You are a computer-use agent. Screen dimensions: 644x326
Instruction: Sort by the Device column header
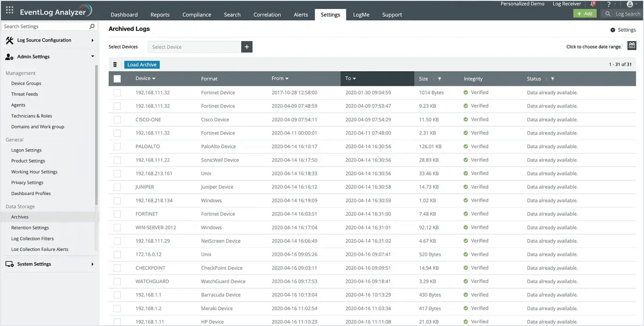click(145, 79)
